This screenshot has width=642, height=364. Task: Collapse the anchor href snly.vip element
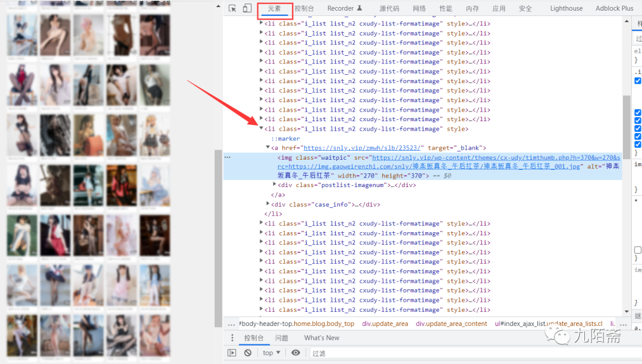267,147
